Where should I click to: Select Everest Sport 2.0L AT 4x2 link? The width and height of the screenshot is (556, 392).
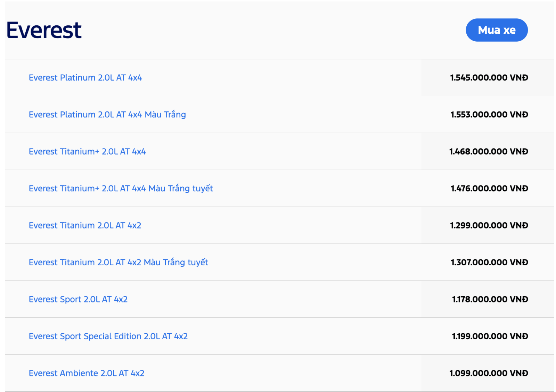[x=78, y=299]
